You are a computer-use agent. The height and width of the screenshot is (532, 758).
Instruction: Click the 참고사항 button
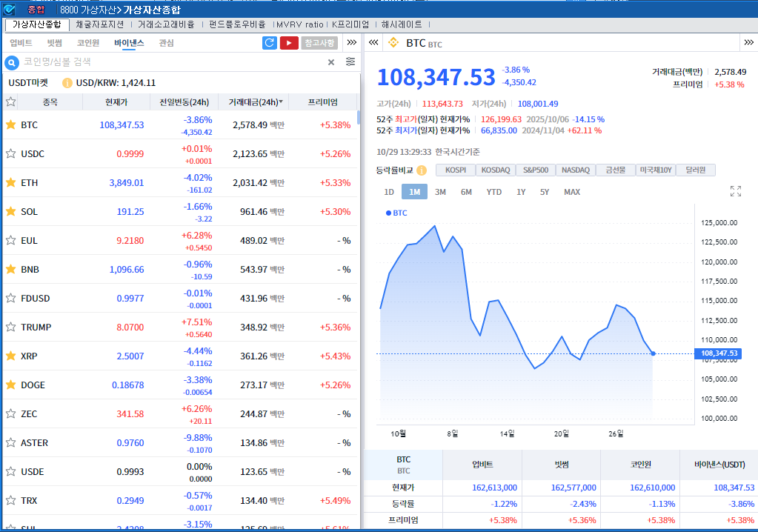pyautogui.click(x=319, y=43)
